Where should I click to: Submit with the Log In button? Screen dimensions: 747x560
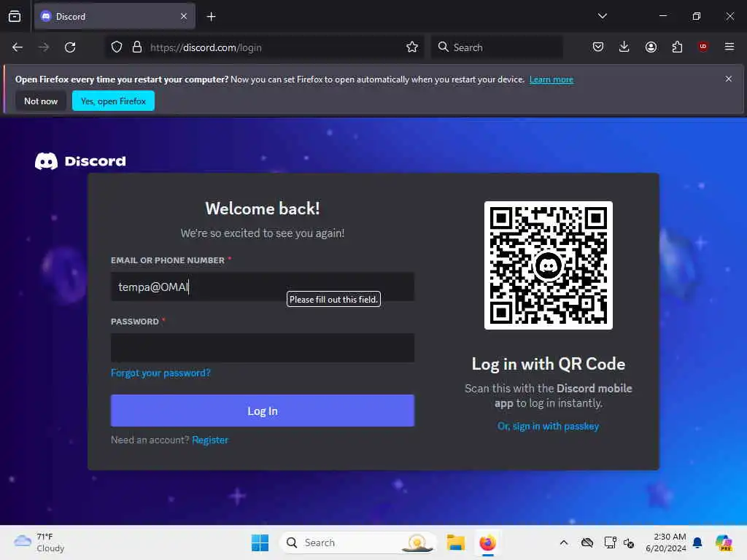click(263, 411)
